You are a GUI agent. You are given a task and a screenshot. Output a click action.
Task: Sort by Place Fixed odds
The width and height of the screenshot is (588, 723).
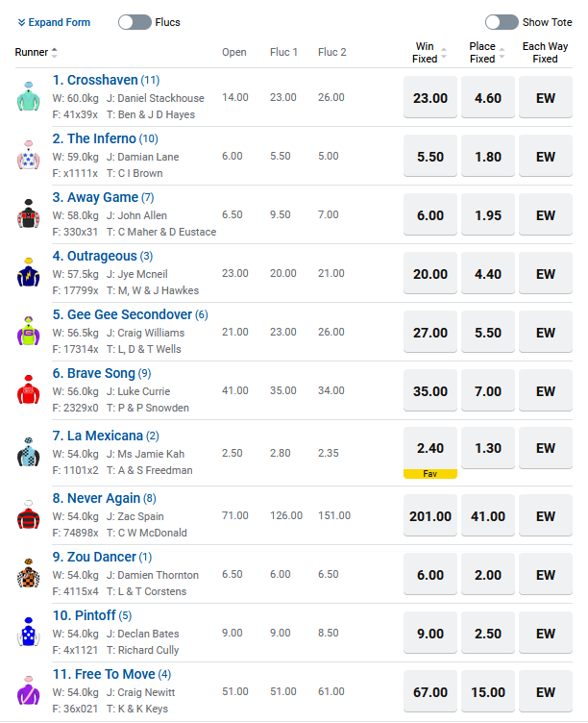(x=488, y=53)
